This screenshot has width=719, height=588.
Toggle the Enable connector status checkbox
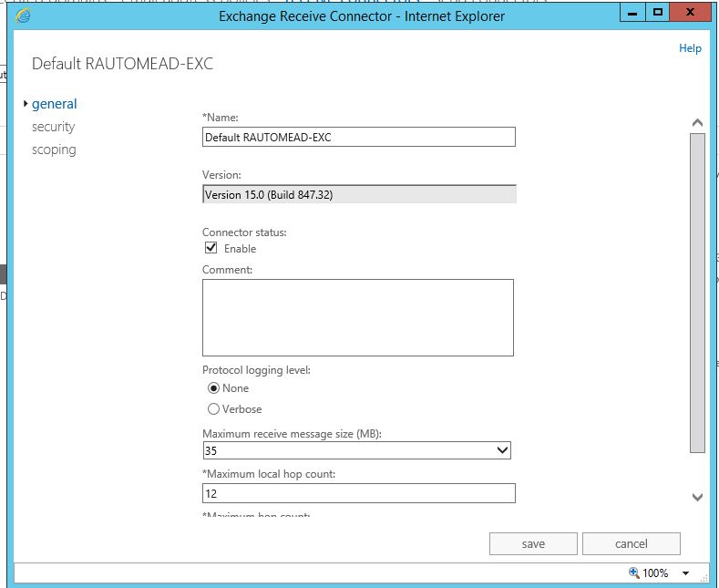[211, 248]
